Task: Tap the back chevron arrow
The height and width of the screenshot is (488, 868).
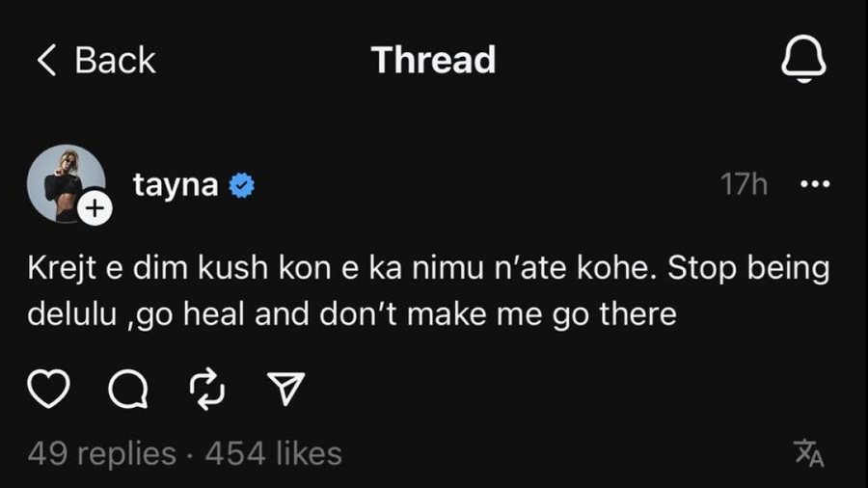Action: (45, 61)
